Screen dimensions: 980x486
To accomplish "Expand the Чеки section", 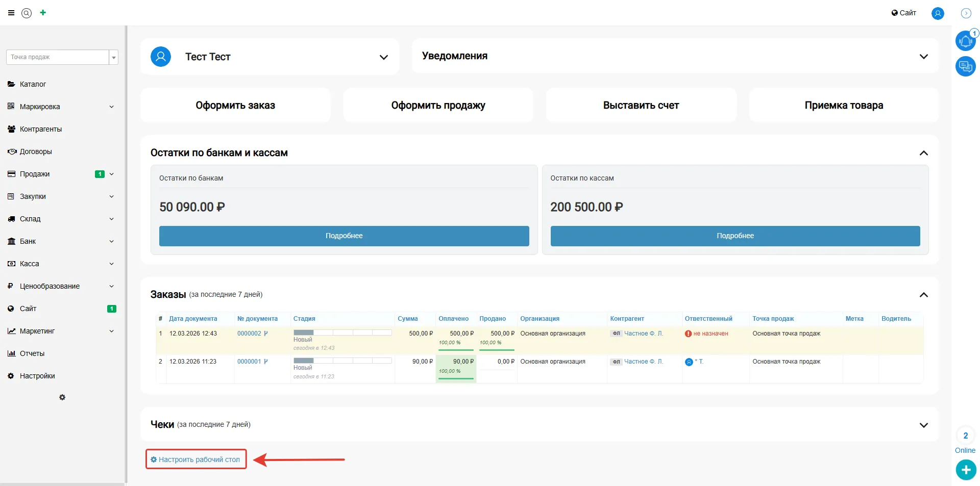I will tap(923, 425).
